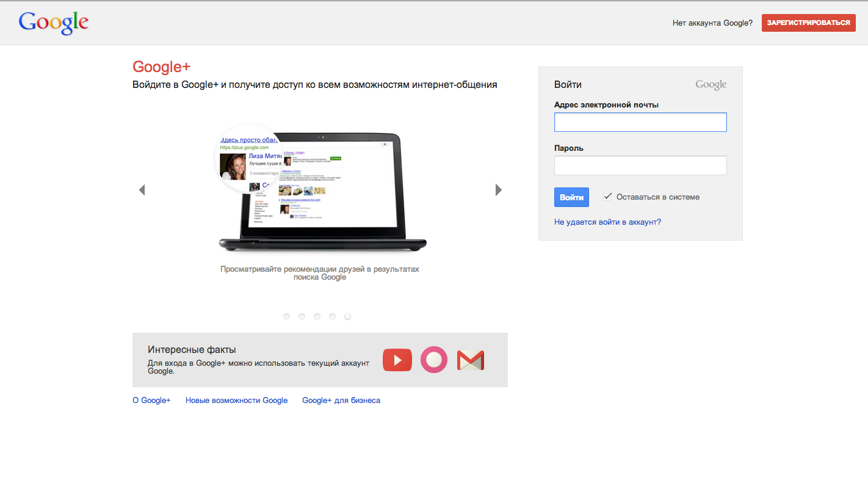
Task: Uncheck the 'Оставаться в системе' checkbox
Action: click(x=607, y=197)
